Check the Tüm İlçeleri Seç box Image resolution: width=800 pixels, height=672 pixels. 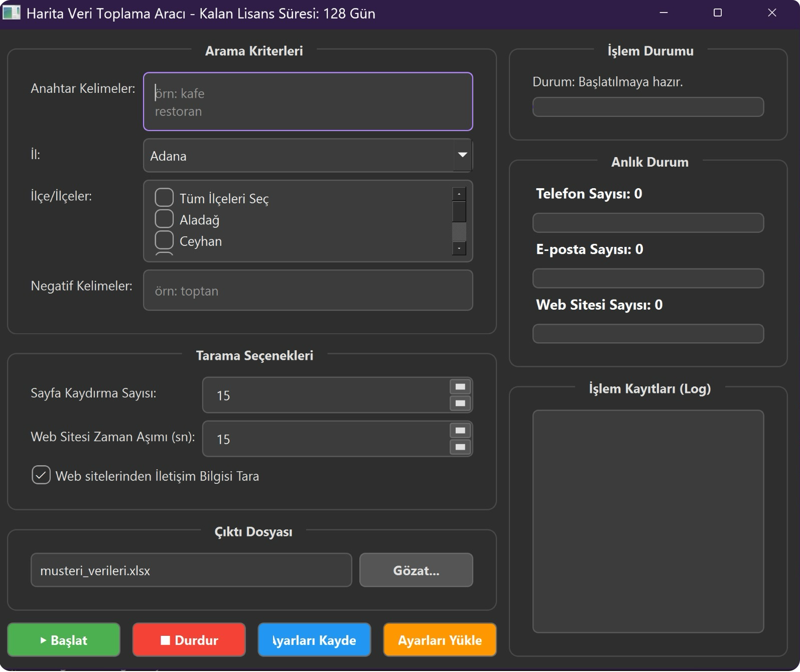point(164,198)
